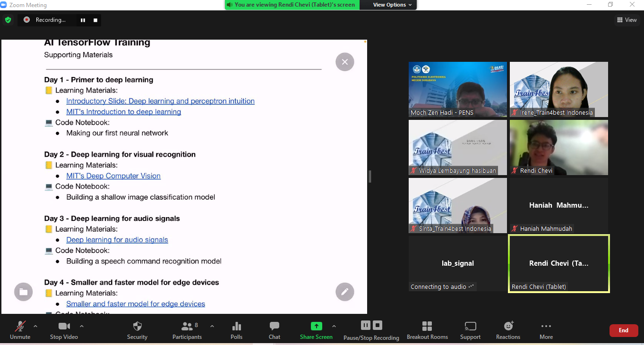Open Deep learning for audio signals link

(x=117, y=240)
